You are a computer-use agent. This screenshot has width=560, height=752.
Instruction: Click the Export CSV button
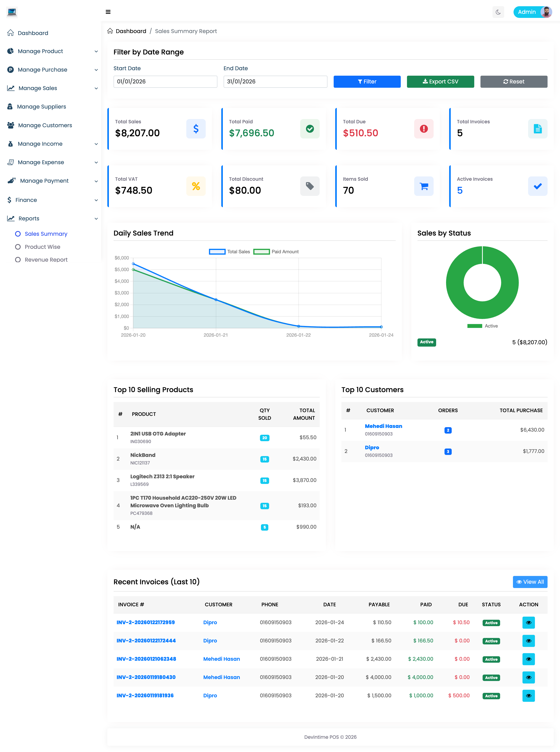coord(440,81)
